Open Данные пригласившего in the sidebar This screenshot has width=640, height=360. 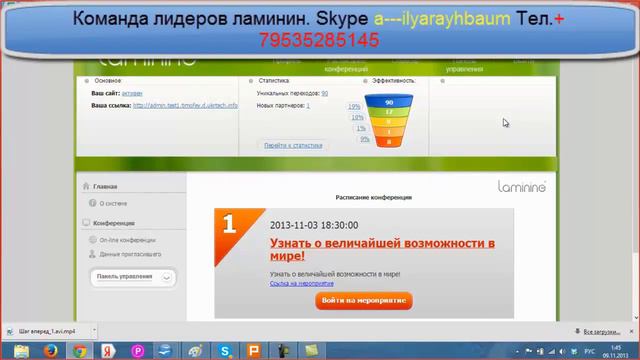[x=130, y=254]
